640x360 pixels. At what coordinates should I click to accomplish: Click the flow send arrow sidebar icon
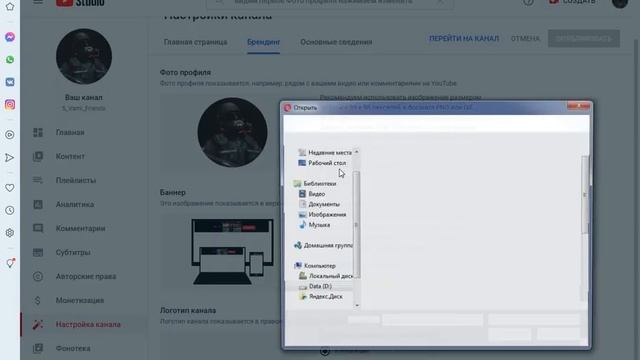[10, 158]
